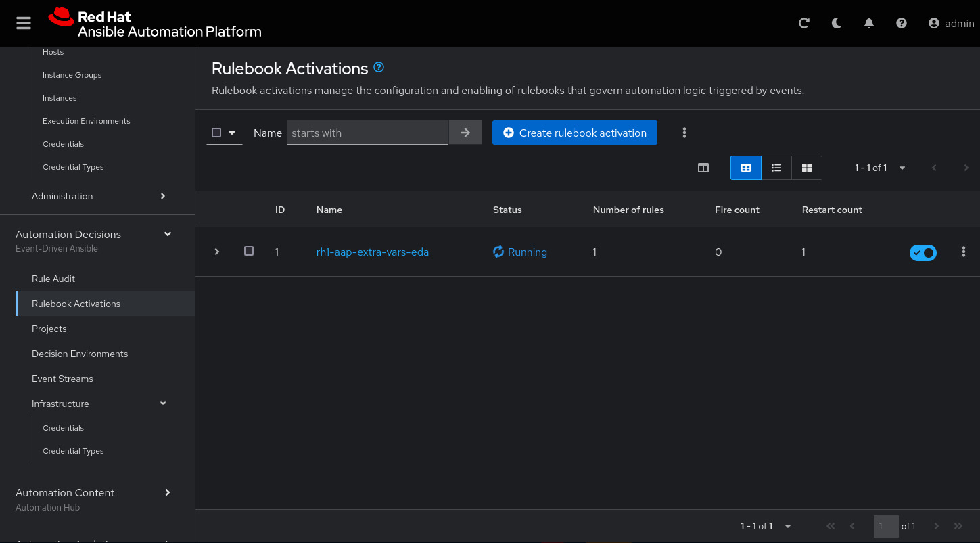
Task: Open Credentials under Infrastructure
Action: (63, 428)
